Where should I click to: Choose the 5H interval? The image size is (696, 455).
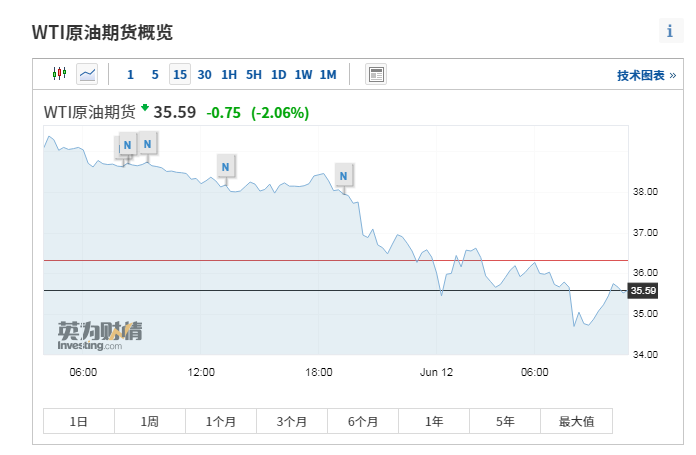[253, 74]
